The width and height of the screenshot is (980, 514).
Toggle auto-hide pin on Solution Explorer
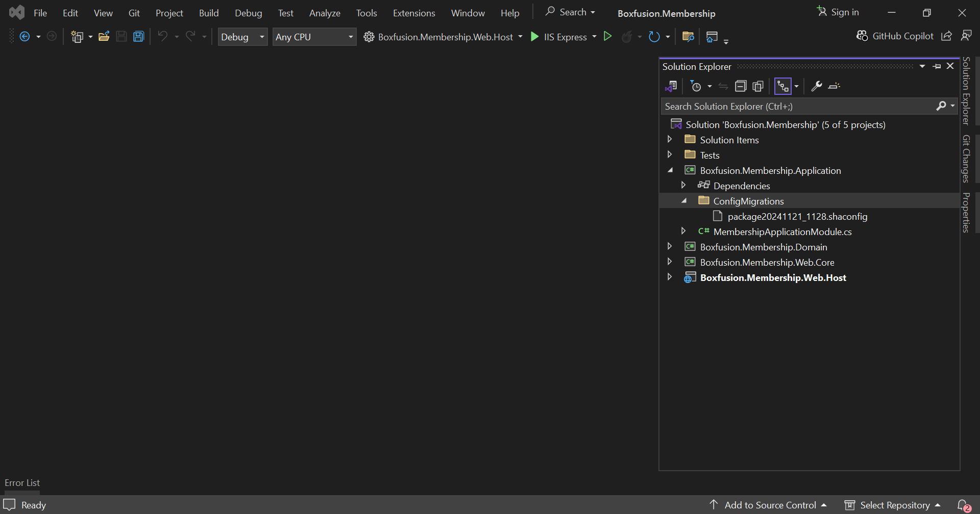[937, 66]
